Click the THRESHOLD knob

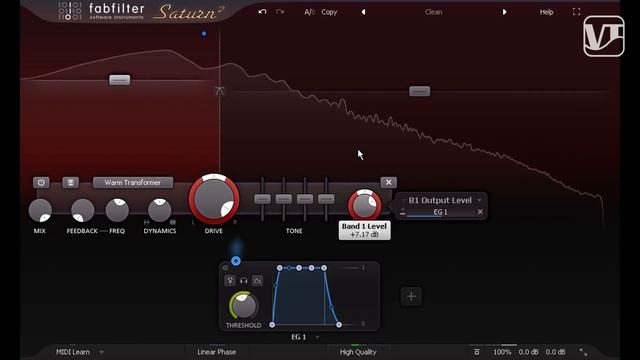pos(244,306)
